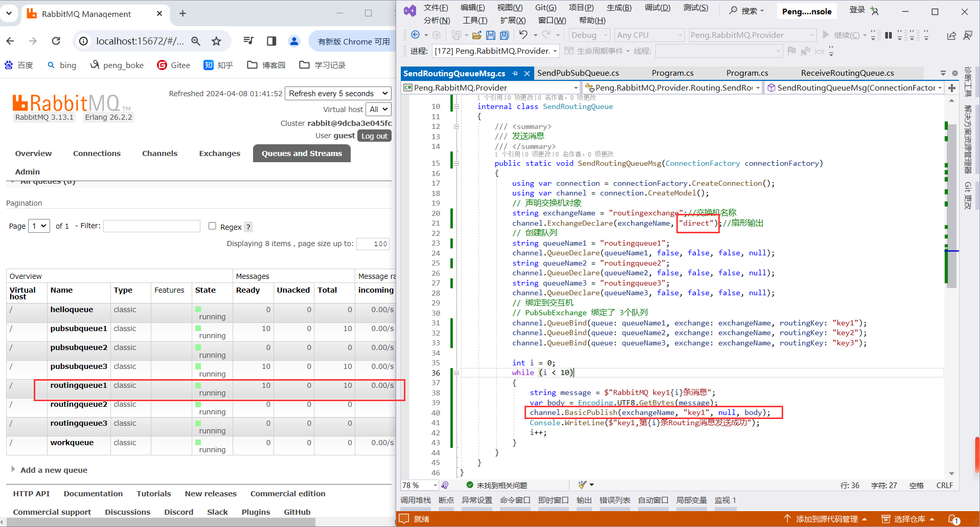Open Virtual host All dropdown

379,109
